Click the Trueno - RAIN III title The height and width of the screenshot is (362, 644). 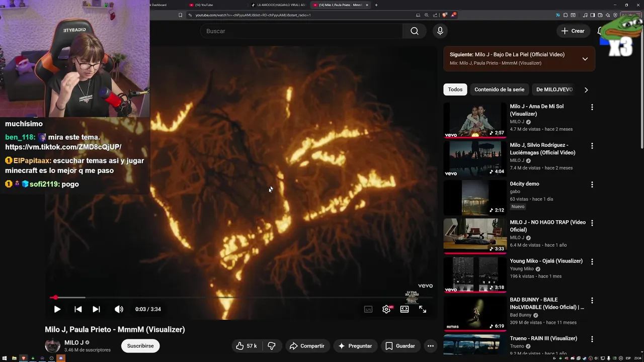pos(543,338)
